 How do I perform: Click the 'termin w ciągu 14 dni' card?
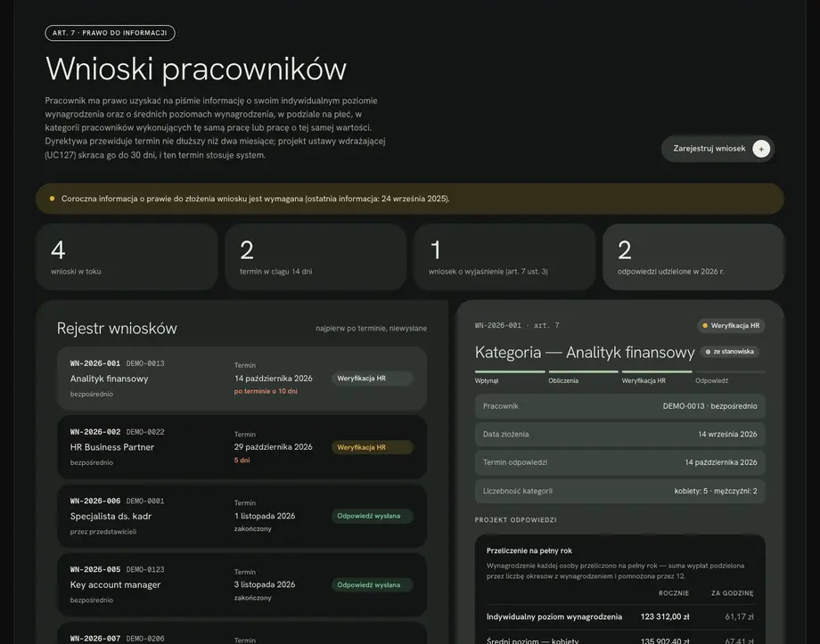pos(316,257)
